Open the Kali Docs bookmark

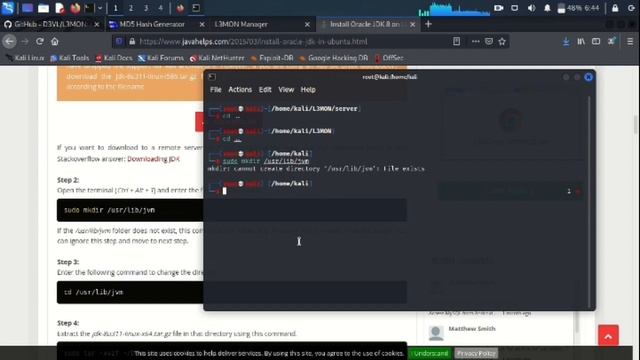114,58
